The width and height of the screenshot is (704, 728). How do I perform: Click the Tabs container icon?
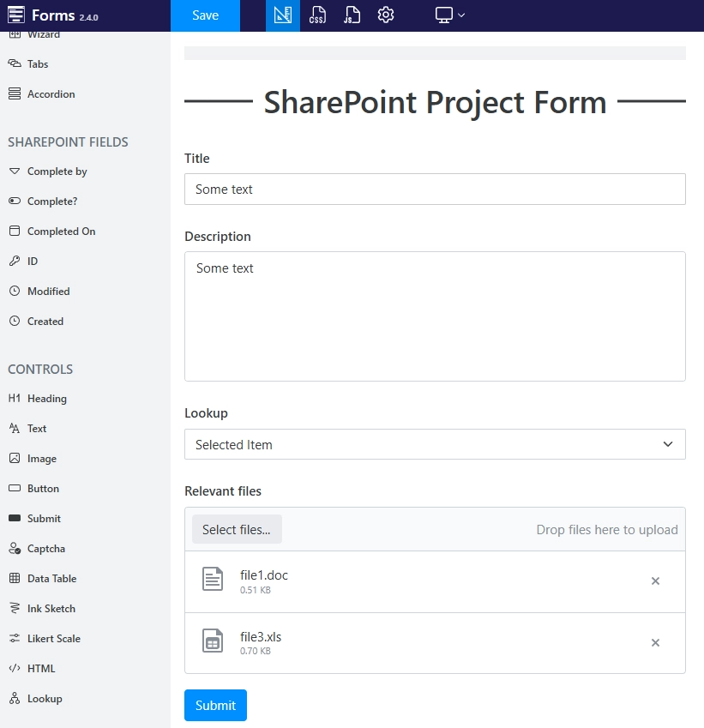15,63
